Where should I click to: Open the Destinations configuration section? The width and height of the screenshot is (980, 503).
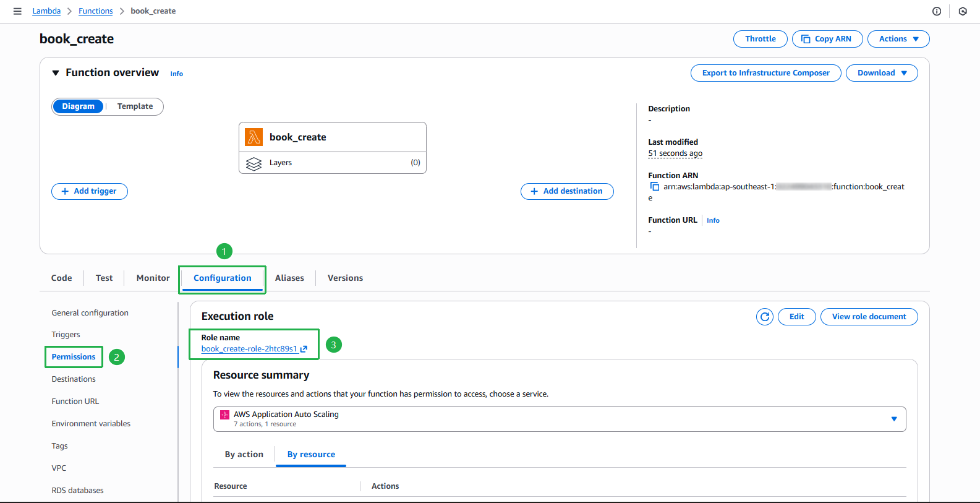[x=74, y=379]
